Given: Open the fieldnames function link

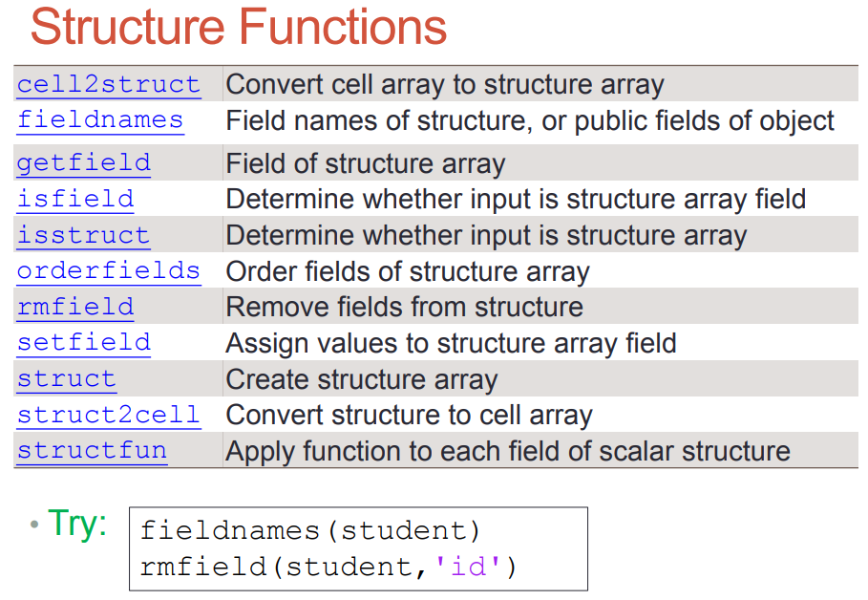Looking at the screenshot, I should coord(100,120).
